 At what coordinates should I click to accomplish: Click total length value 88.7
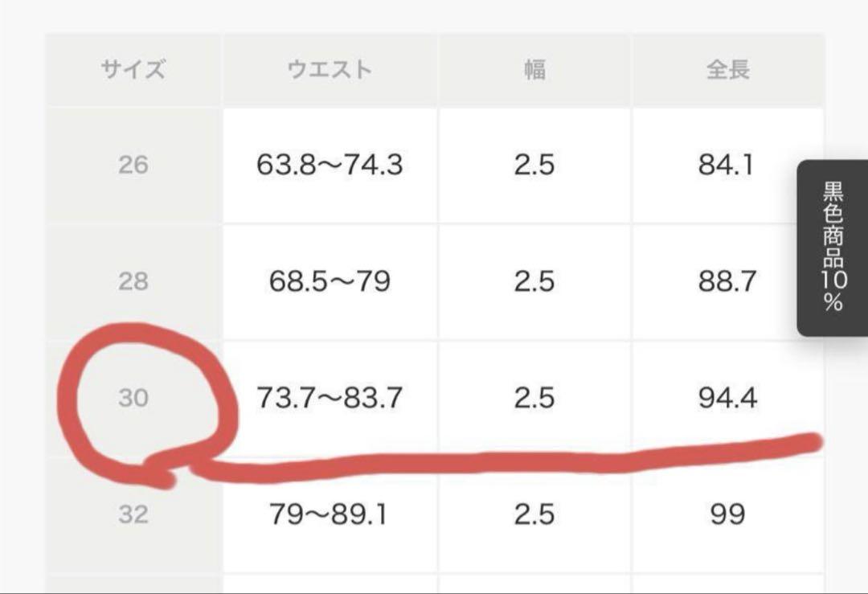click(x=727, y=281)
